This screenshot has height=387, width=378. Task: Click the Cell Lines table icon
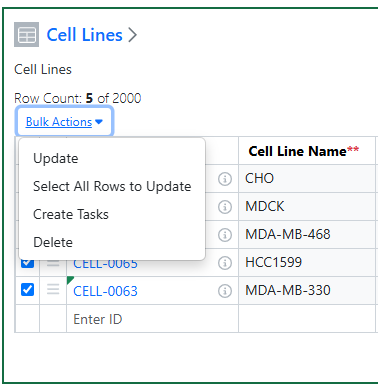26,35
